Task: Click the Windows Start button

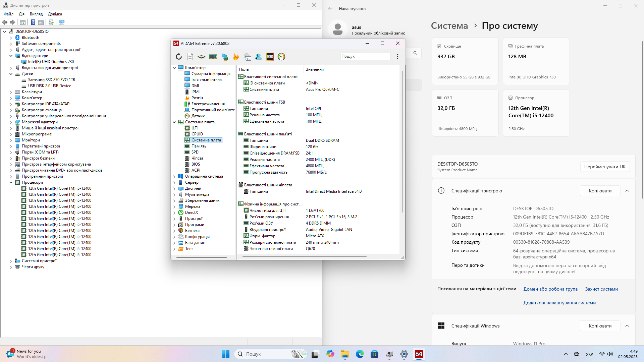Action: pyautogui.click(x=225, y=354)
